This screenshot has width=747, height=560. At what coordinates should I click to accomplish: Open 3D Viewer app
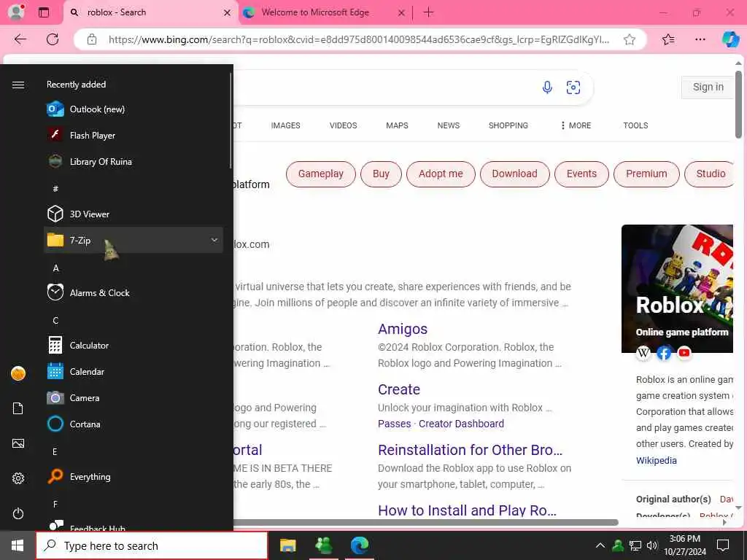point(133,214)
